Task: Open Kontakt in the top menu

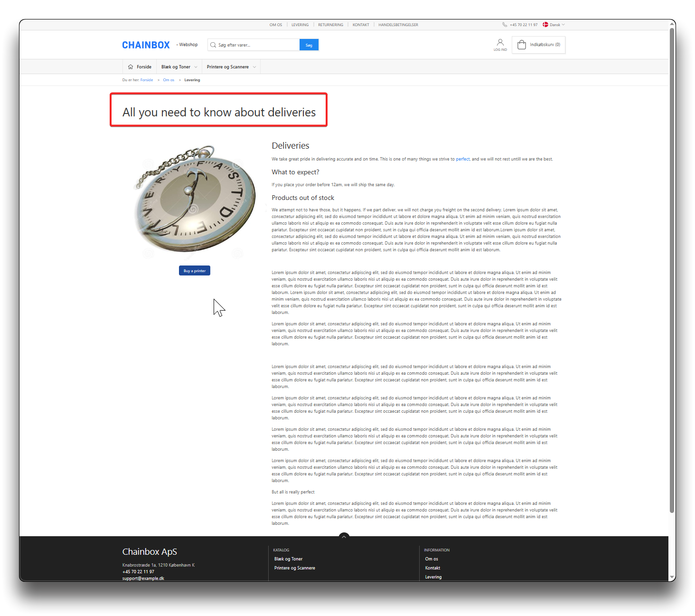Action: (361, 25)
